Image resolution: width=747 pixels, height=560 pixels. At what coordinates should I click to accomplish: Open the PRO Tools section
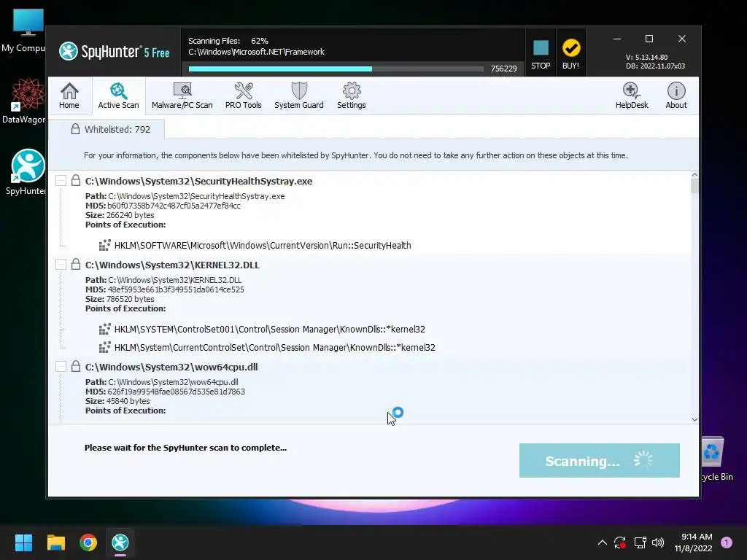244,96
